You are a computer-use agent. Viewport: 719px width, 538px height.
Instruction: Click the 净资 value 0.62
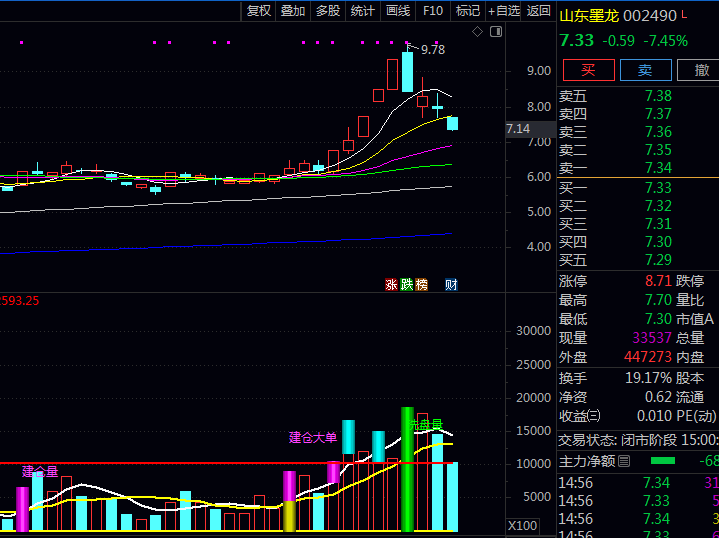tap(658, 397)
